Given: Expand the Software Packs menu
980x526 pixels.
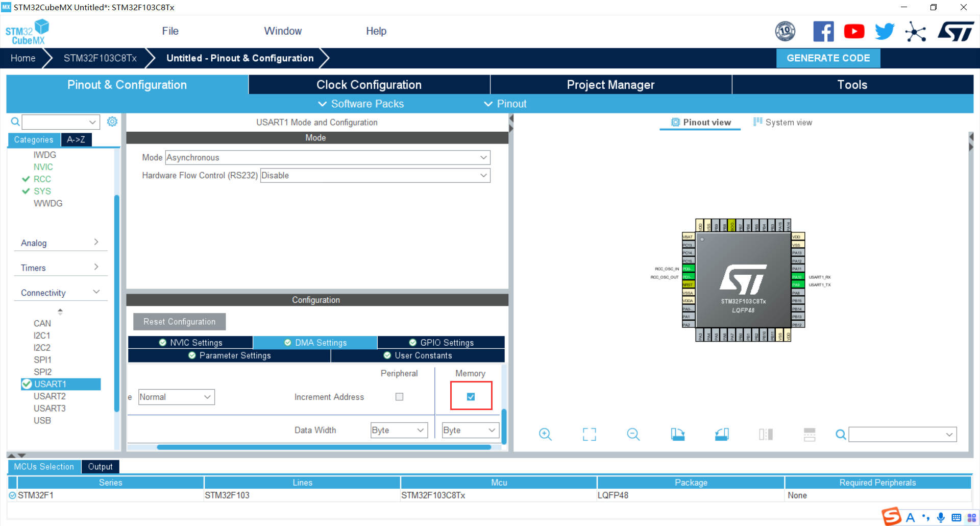Looking at the screenshot, I should click(x=361, y=104).
